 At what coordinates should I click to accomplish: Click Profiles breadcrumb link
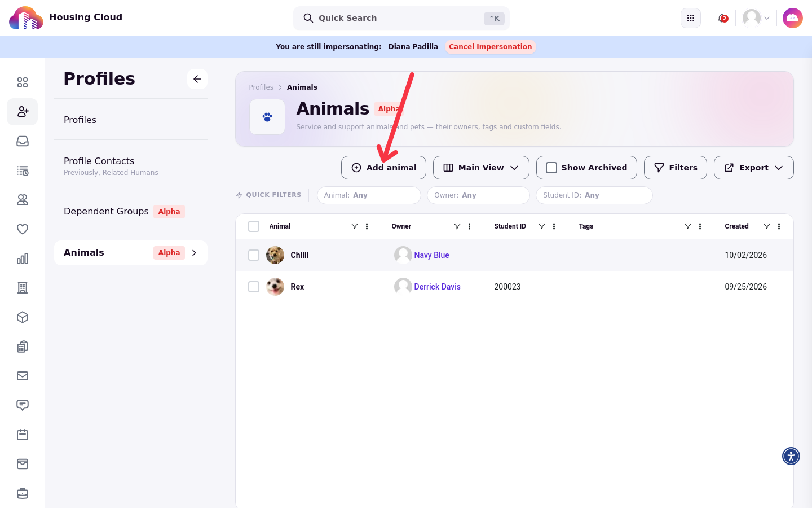click(x=261, y=87)
